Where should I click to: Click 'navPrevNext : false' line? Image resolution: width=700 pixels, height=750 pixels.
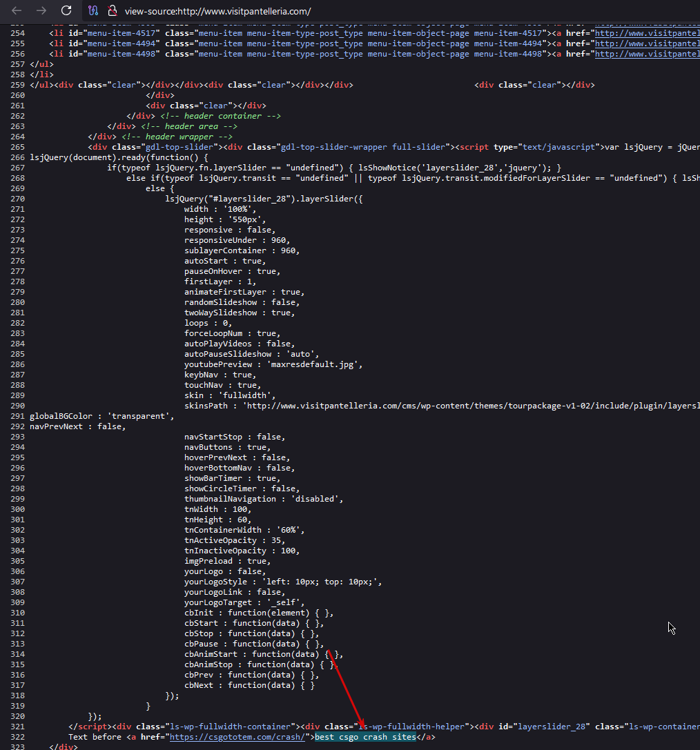77,427
